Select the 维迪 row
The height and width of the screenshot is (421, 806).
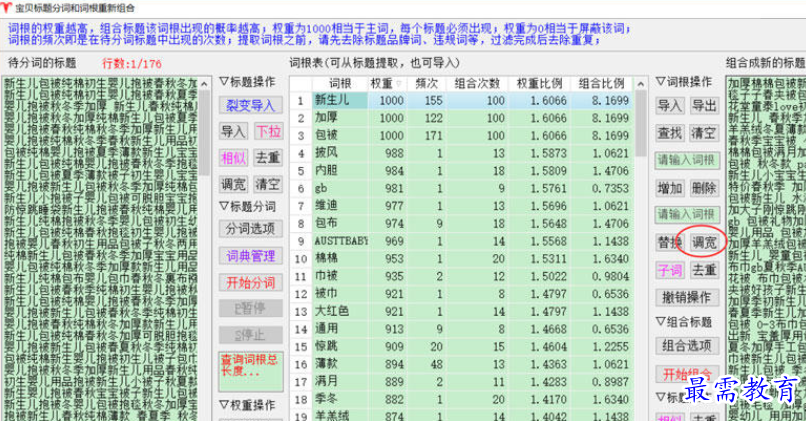tap(462, 206)
